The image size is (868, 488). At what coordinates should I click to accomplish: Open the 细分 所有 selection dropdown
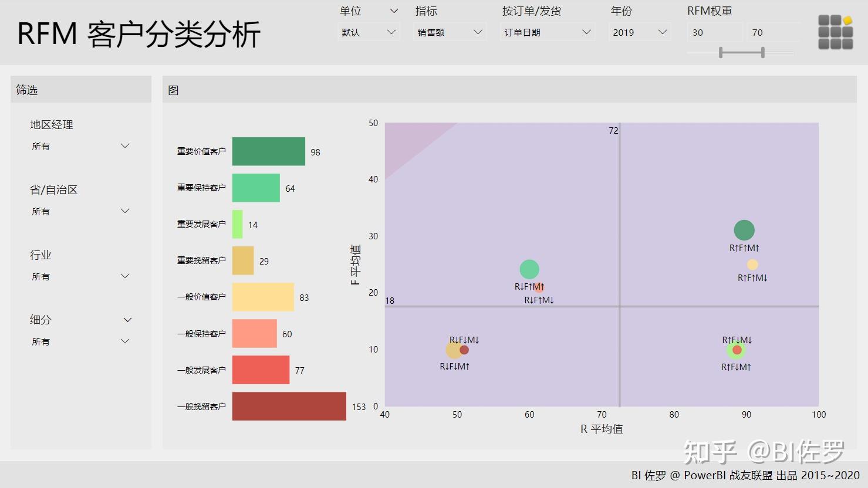(125, 341)
